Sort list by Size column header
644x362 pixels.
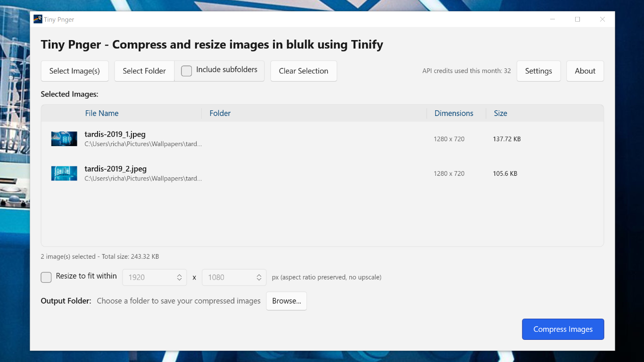coord(501,113)
